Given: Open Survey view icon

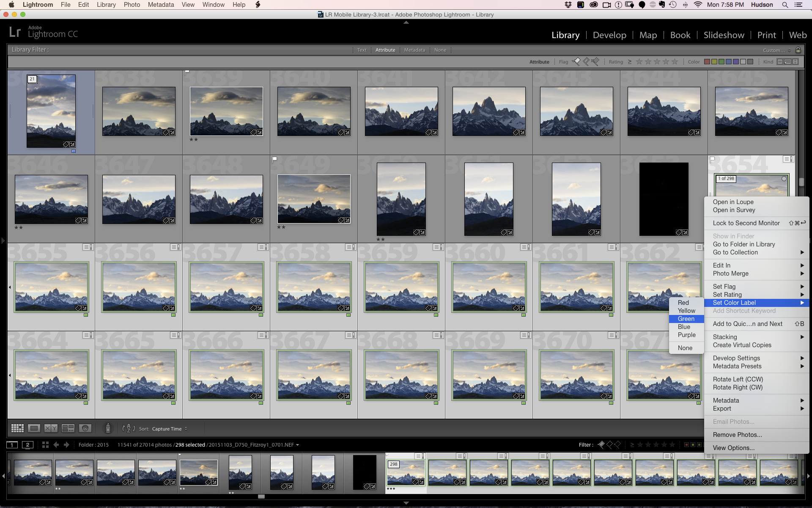Looking at the screenshot, I should pyautogui.click(x=68, y=428).
